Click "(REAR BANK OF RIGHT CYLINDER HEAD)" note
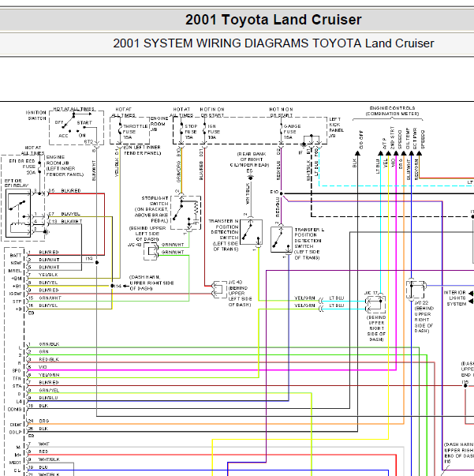The height and width of the screenshot is (476, 474). point(249,159)
